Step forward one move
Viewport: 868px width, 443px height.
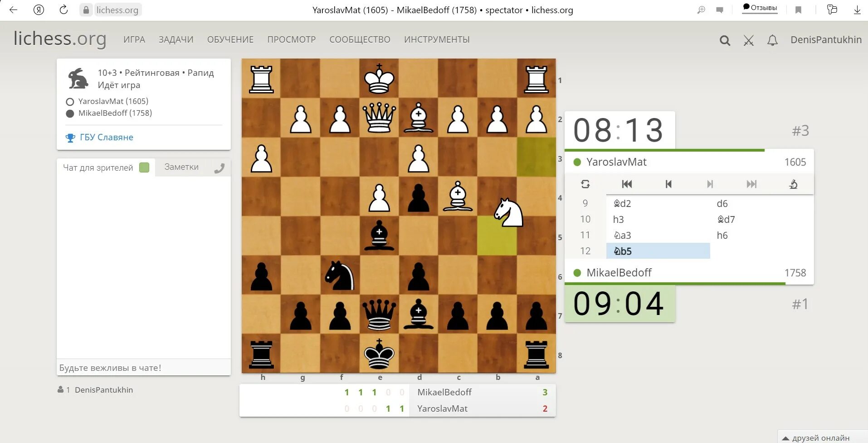(x=710, y=184)
